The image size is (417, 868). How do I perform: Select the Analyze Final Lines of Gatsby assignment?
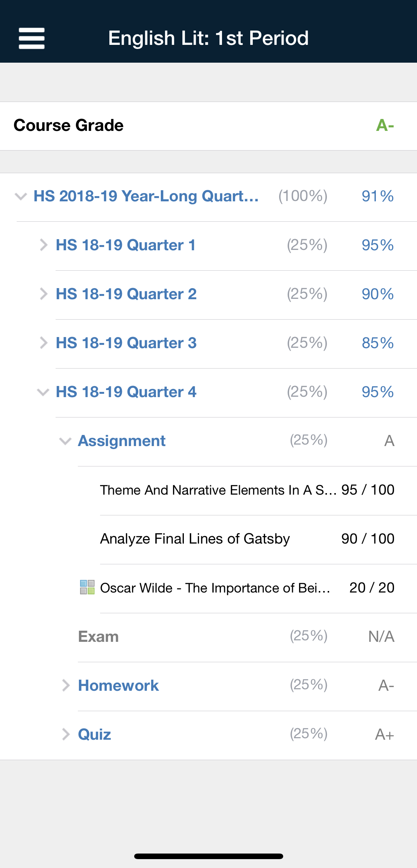click(x=195, y=539)
